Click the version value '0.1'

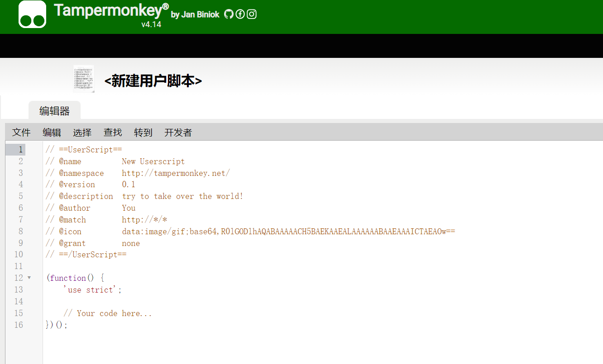129,184
